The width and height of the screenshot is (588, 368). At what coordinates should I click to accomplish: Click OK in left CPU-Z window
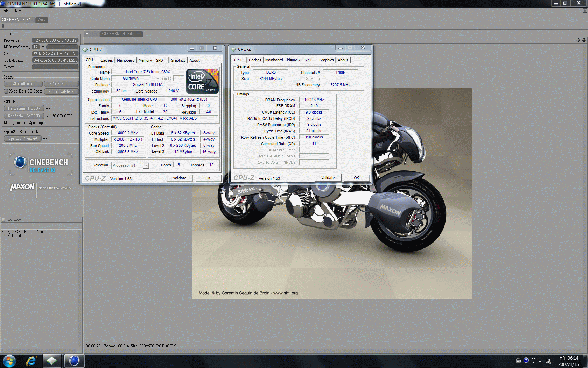click(208, 178)
